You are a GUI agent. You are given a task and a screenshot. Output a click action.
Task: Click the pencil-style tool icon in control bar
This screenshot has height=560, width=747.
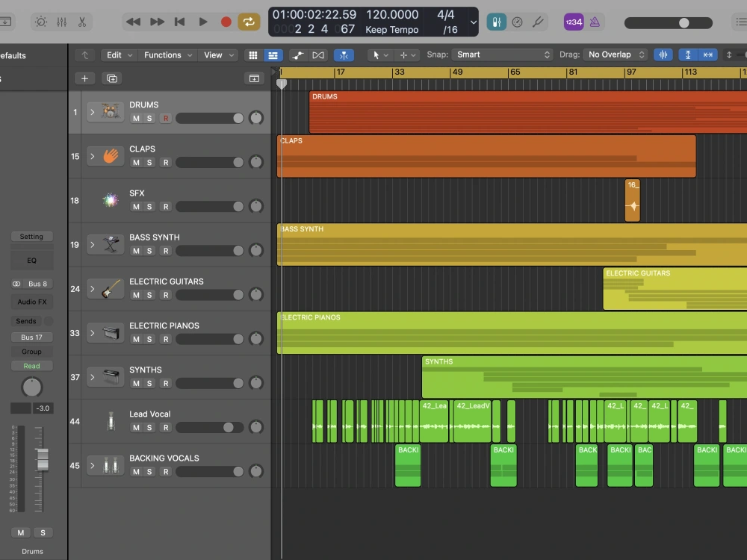pyautogui.click(x=538, y=22)
